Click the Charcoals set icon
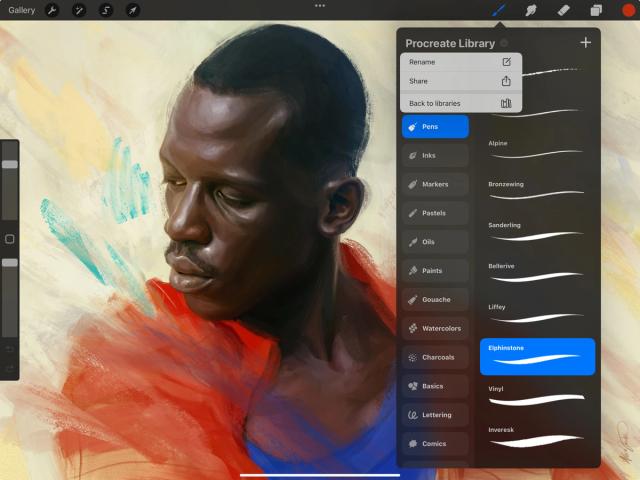This screenshot has height=480, width=640. click(x=413, y=358)
